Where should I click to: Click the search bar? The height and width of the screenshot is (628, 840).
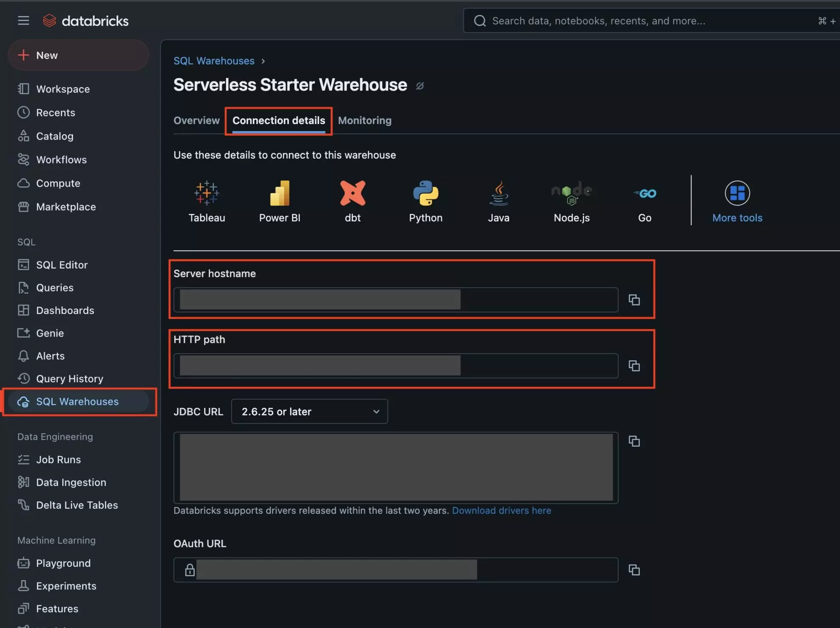coord(652,21)
